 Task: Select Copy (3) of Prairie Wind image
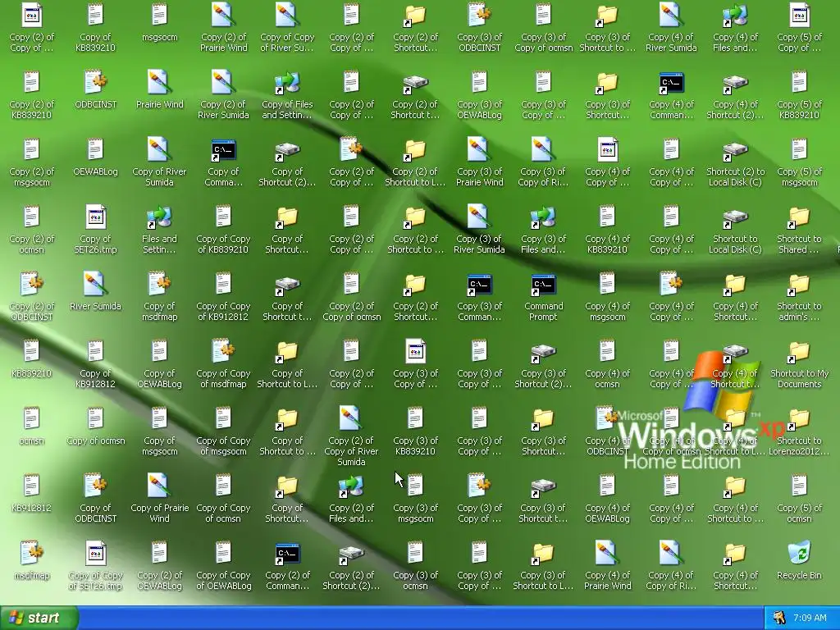click(x=479, y=150)
